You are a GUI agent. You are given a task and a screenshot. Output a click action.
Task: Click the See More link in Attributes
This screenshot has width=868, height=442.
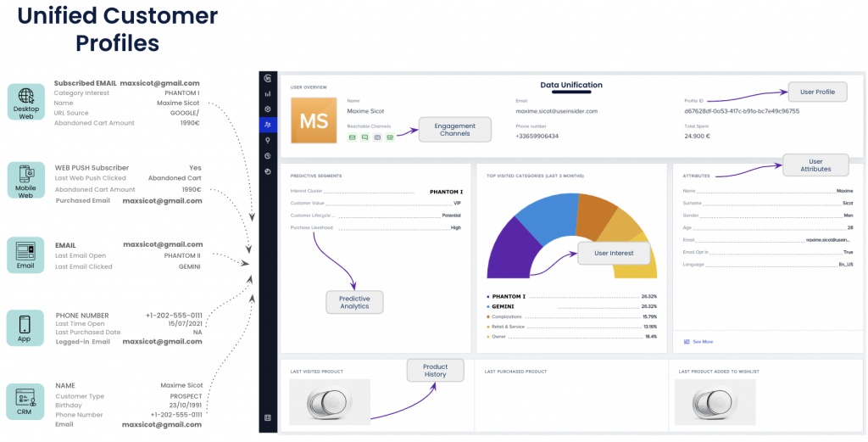pyautogui.click(x=702, y=342)
